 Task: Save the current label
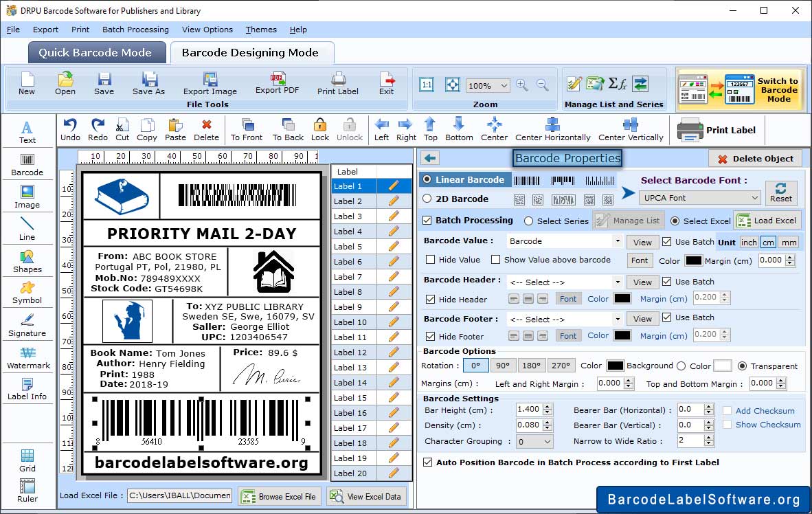104,83
